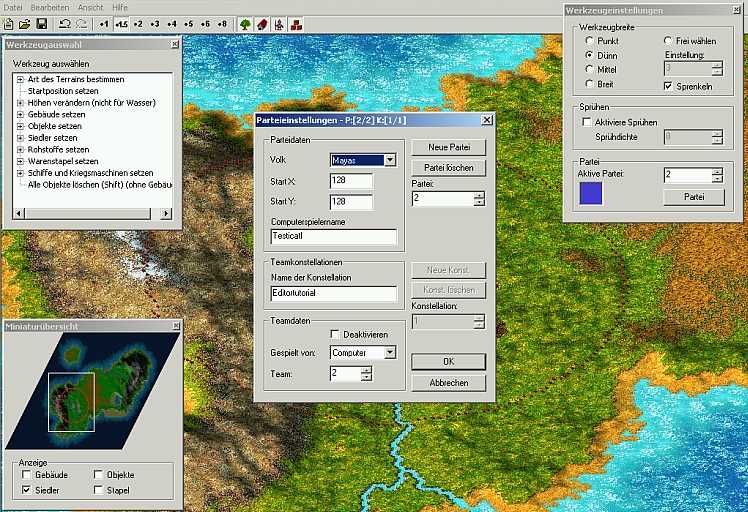Click the greyed-out redo arrow icon
This screenshot has height=512, width=748.
(82, 24)
